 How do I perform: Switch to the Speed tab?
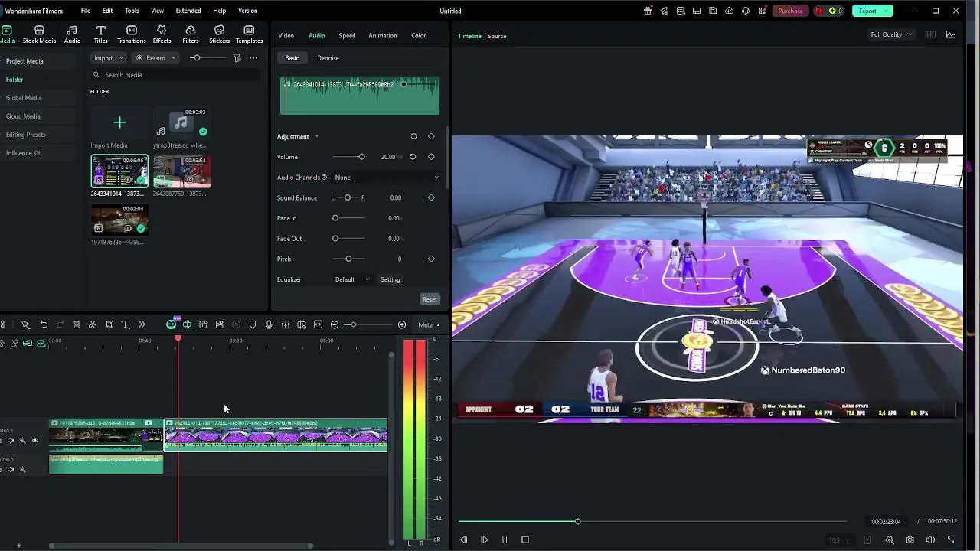coord(347,35)
